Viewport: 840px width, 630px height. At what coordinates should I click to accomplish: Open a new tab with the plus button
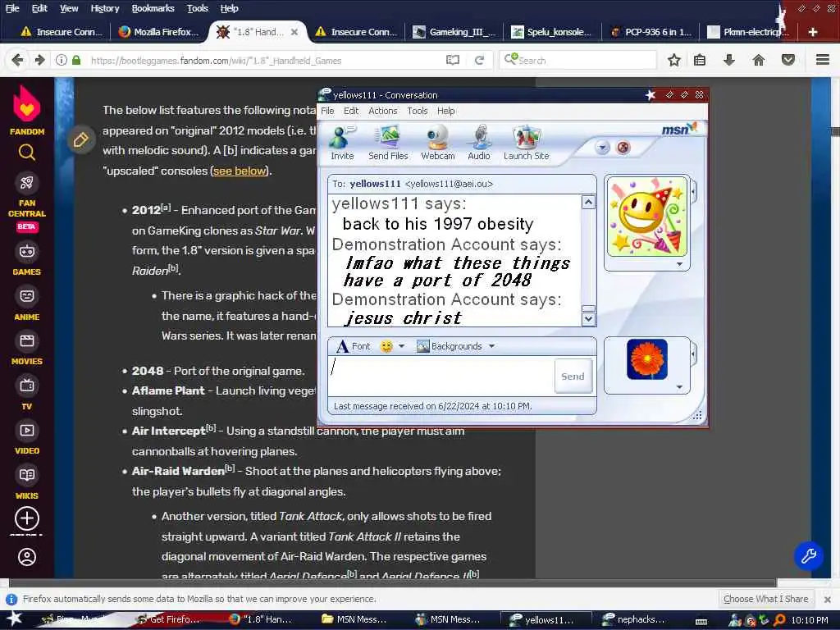click(813, 32)
